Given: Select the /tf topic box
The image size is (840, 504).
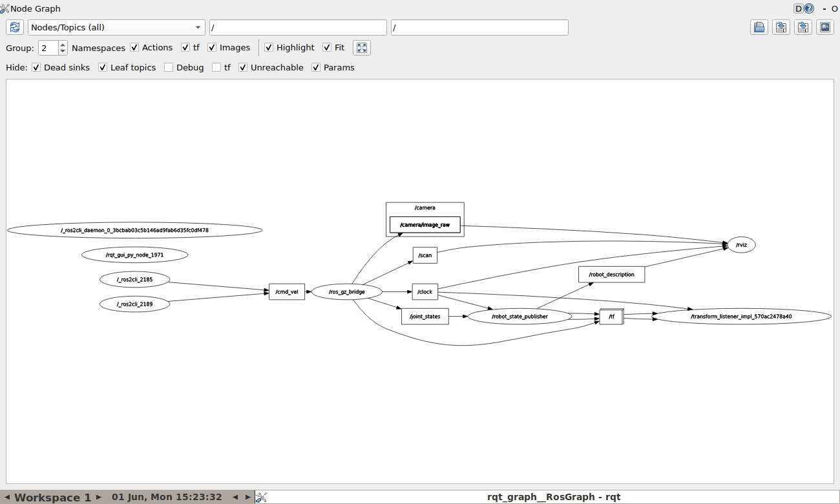Looking at the screenshot, I should 611,317.
